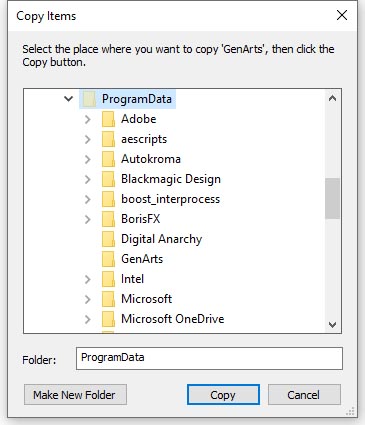Expand the Intel folder
The height and width of the screenshot is (425, 365).
click(88, 279)
